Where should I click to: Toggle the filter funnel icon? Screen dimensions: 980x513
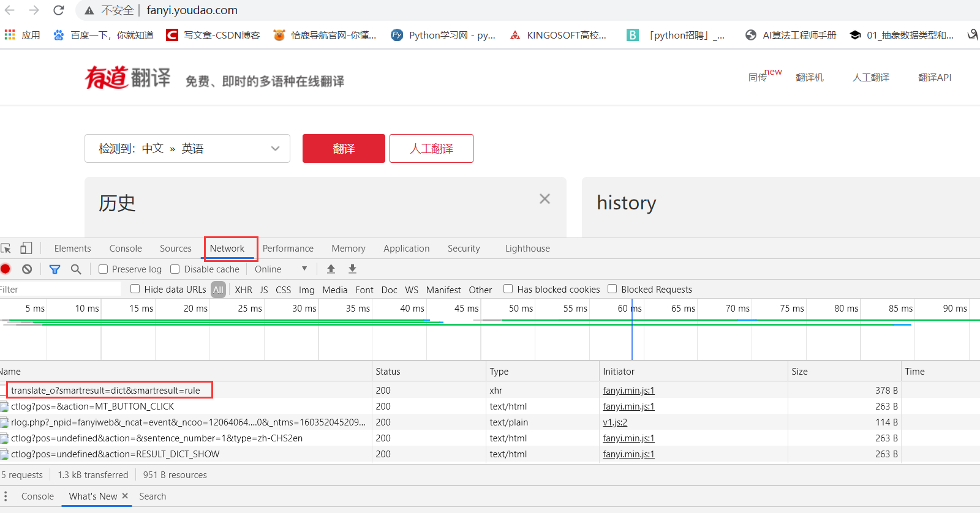click(x=55, y=269)
